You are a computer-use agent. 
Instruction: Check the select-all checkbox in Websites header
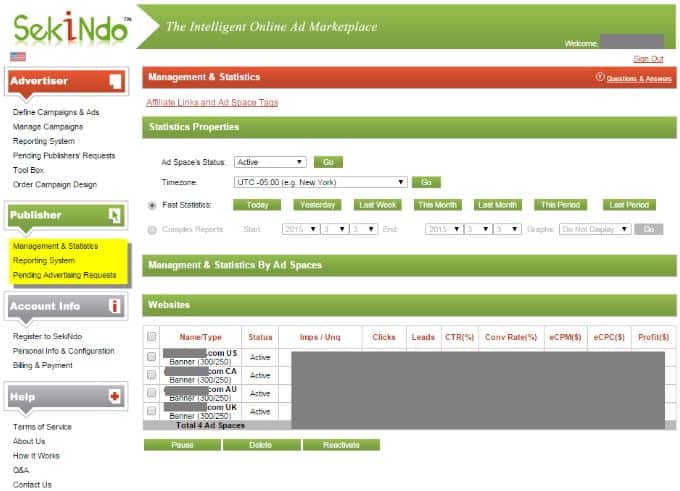coord(152,337)
